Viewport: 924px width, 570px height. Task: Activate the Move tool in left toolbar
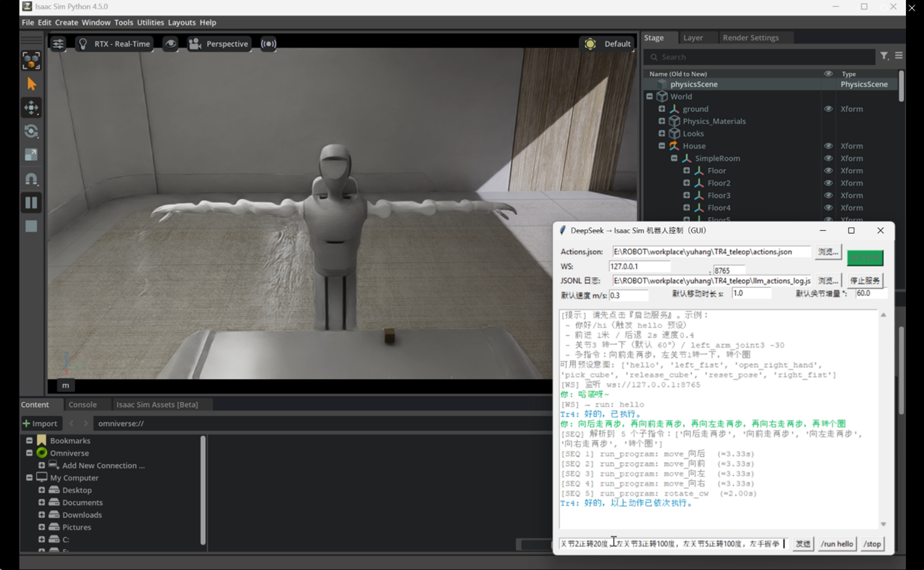(x=31, y=108)
